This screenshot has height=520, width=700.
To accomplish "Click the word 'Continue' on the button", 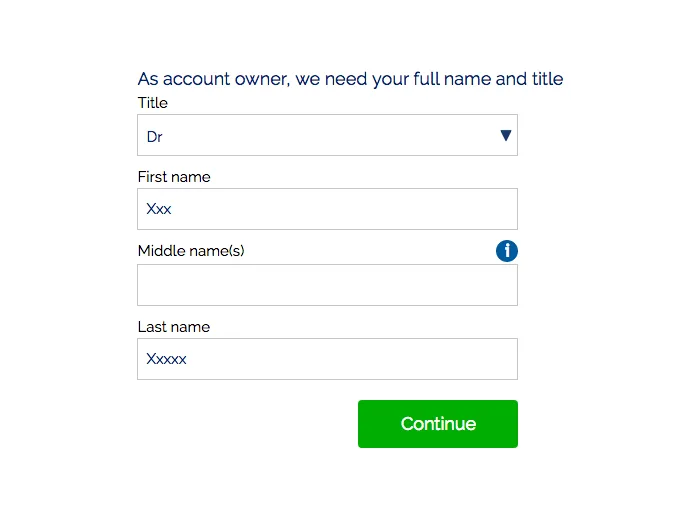I will 438,424.
